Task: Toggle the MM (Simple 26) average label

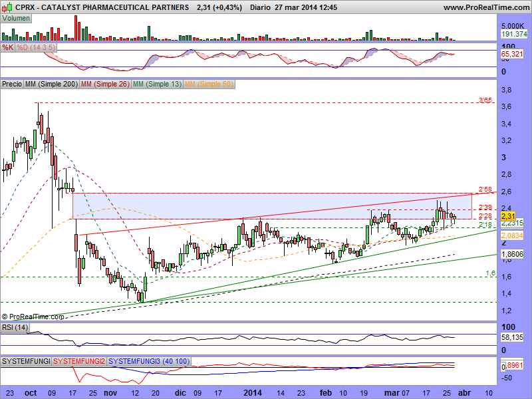Action: click(105, 84)
